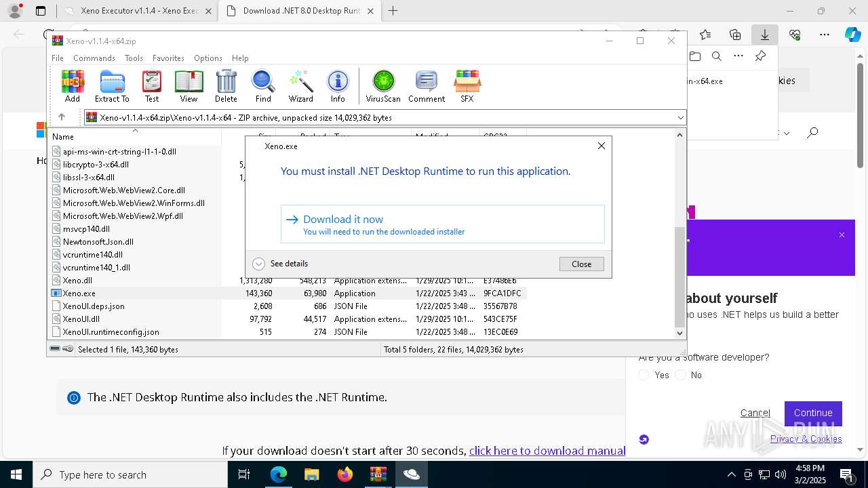Run VirusScan from the toolbar
Screen dimensions: 868x488
point(383,86)
